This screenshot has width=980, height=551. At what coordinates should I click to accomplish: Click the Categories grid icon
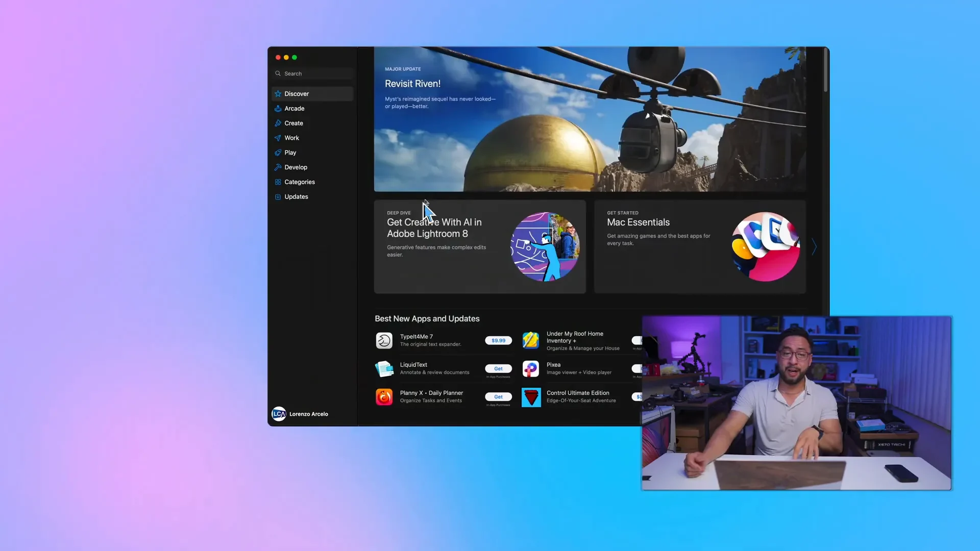click(278, 182)
